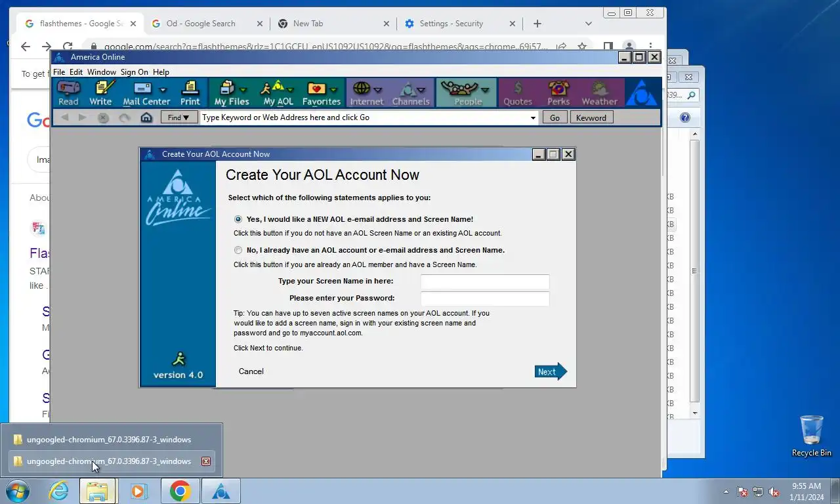This screenshot has width=840, height=504.
Task: Click the AOL stop navigation button
Action: [103, 117]
